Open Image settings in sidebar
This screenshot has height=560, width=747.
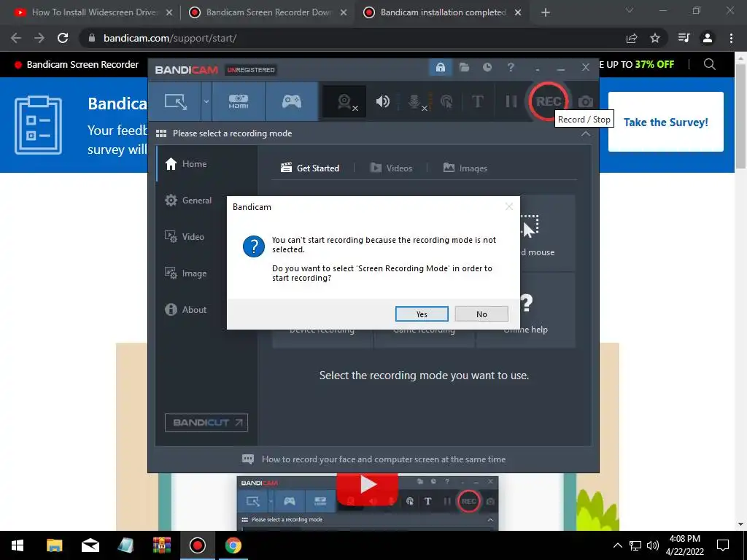click(x=207, y=273)
